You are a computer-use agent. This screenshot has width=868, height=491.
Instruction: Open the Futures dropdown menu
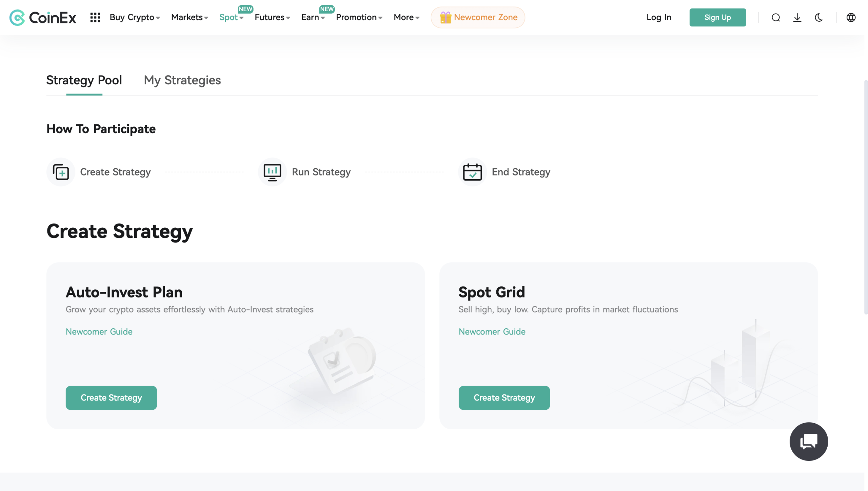[x=272, y=18]
